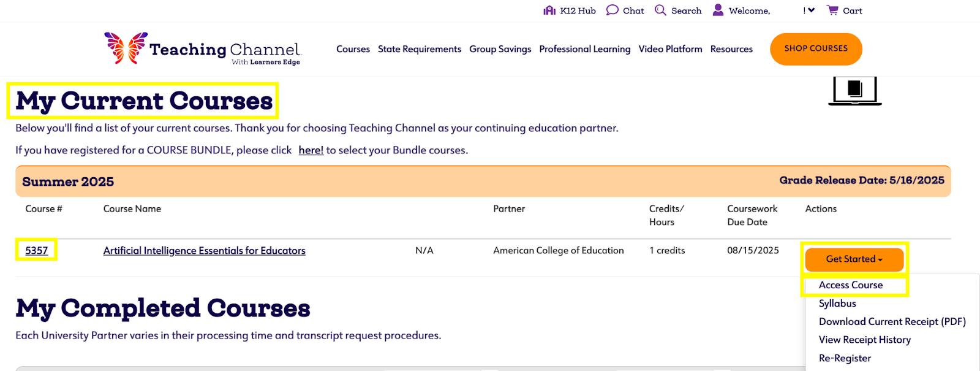Open course number 5357 link

pos(36,250)
